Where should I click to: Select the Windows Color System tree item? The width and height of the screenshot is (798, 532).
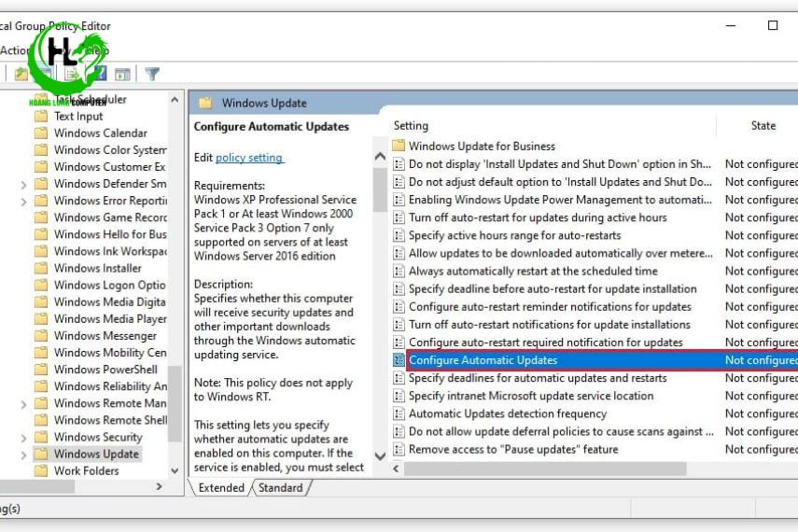point(110,149)
